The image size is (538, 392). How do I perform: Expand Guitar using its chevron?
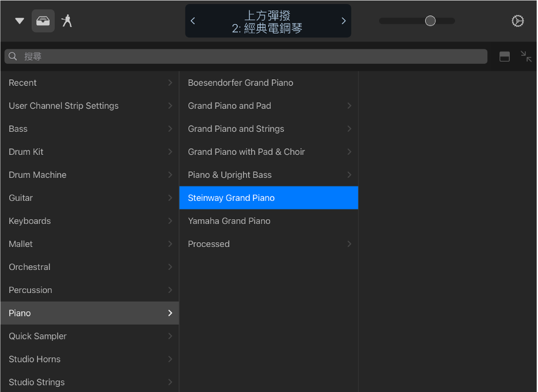[170, 198]
